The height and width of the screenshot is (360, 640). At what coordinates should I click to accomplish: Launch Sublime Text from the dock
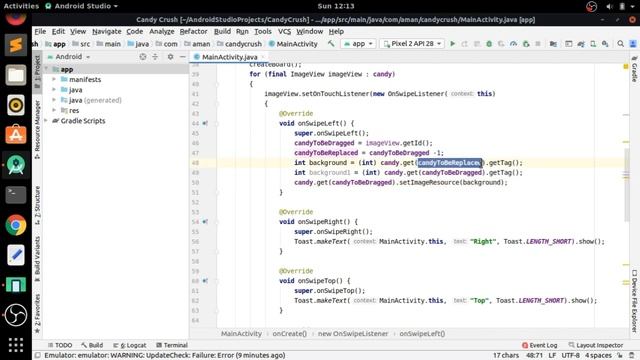(x=16, y=45)
